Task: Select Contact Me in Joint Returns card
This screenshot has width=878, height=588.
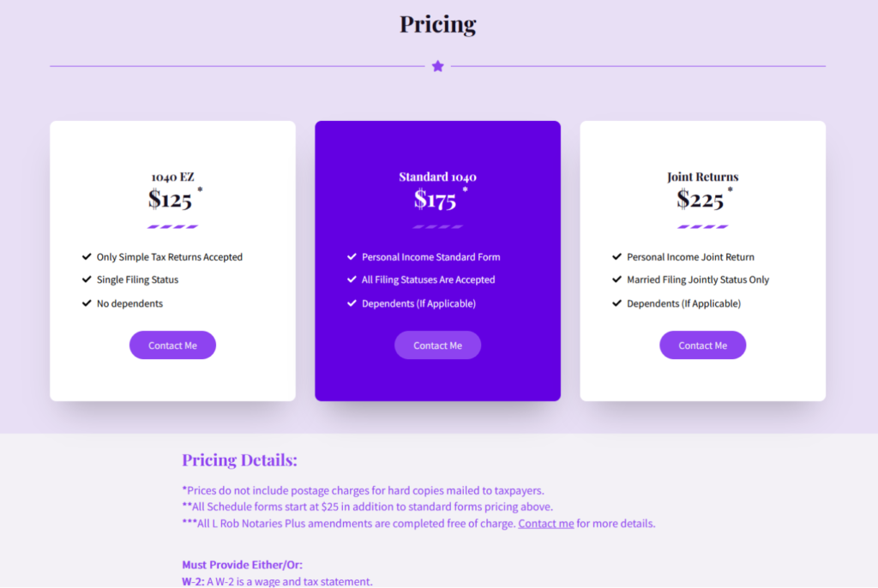Action: tap(703, 345)
